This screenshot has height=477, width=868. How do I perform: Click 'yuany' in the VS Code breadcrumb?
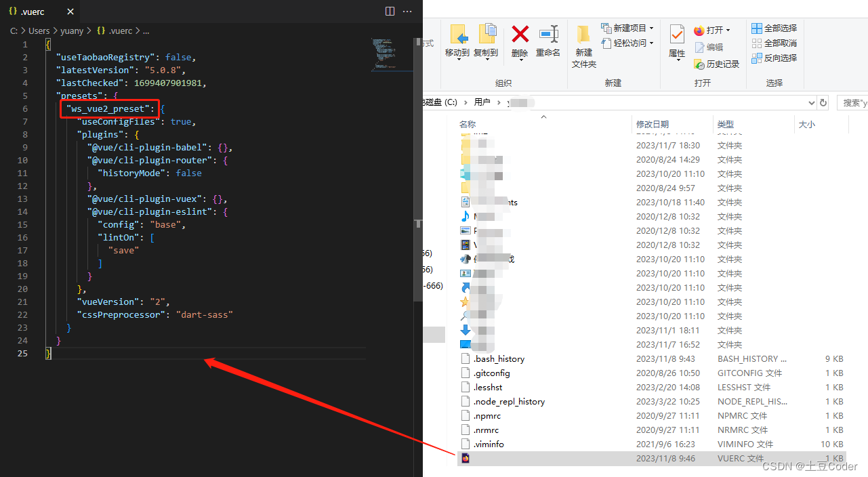tap(73, 30)
